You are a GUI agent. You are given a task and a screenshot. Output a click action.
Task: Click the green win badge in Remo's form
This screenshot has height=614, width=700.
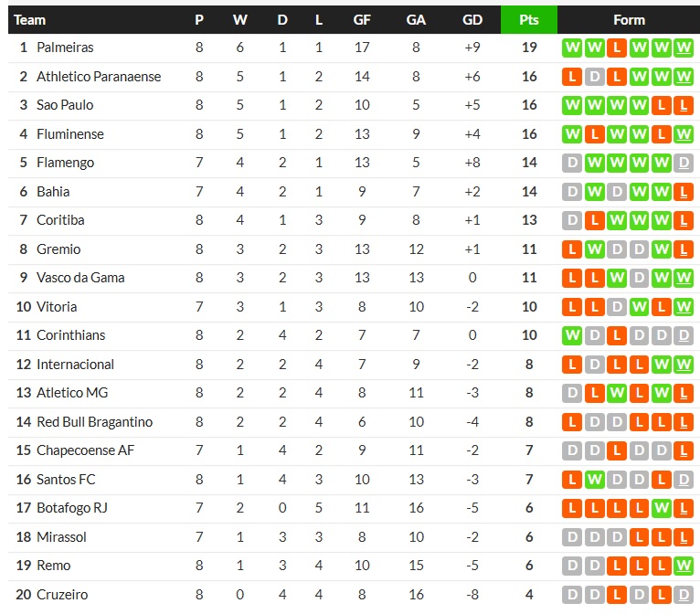684,566
